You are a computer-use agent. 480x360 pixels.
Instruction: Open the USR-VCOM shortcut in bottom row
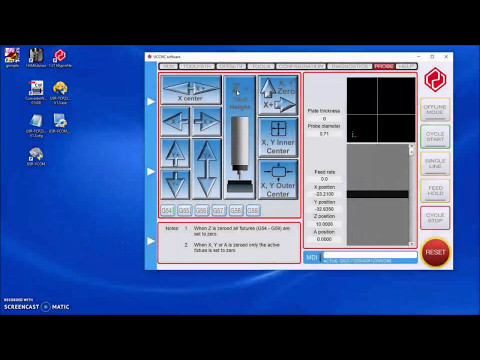click(x=36, y=156)
